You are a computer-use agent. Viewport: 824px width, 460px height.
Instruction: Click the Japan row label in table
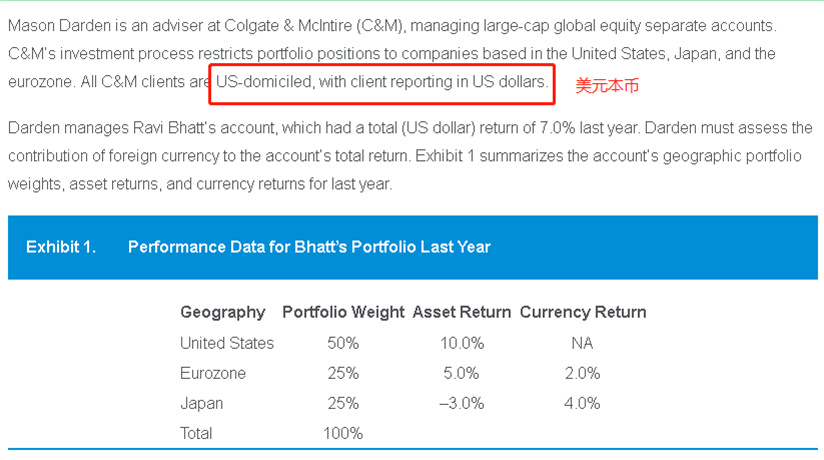(x=202, y=403)
